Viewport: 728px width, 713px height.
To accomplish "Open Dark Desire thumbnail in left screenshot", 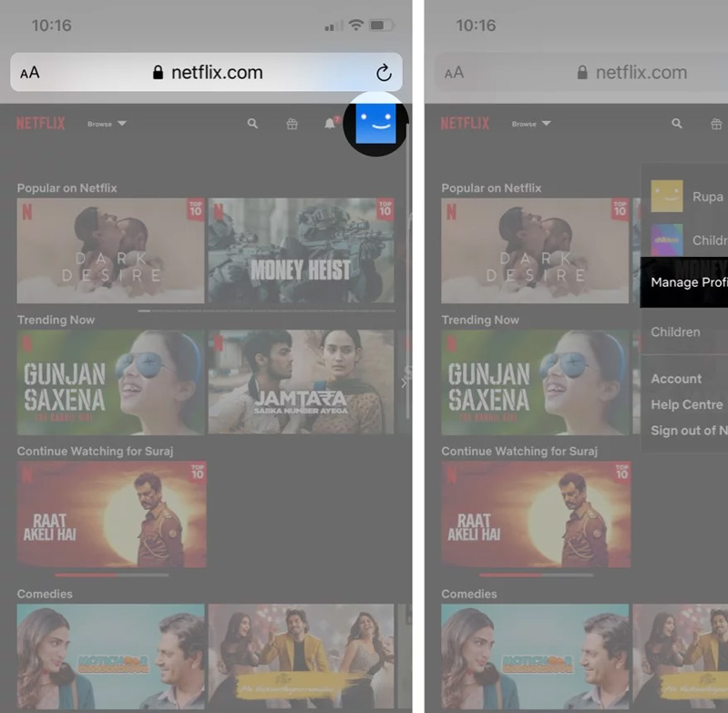I will (110, 250).
